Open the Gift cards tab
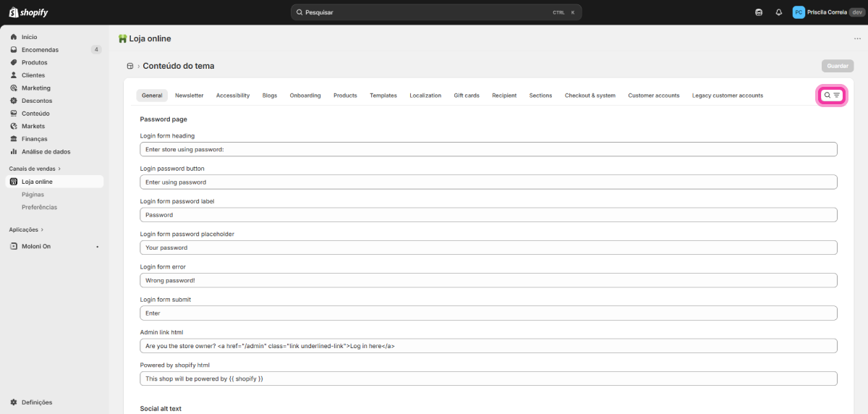 467,96
